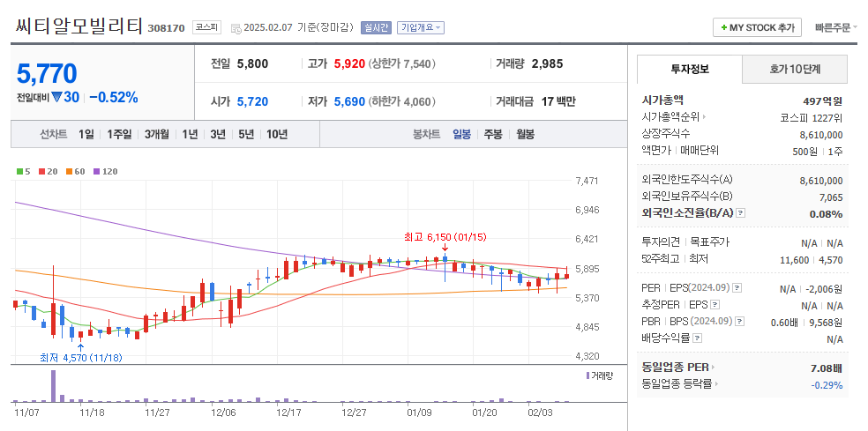Click the 코스피 market badge

(x=206, y=27)
